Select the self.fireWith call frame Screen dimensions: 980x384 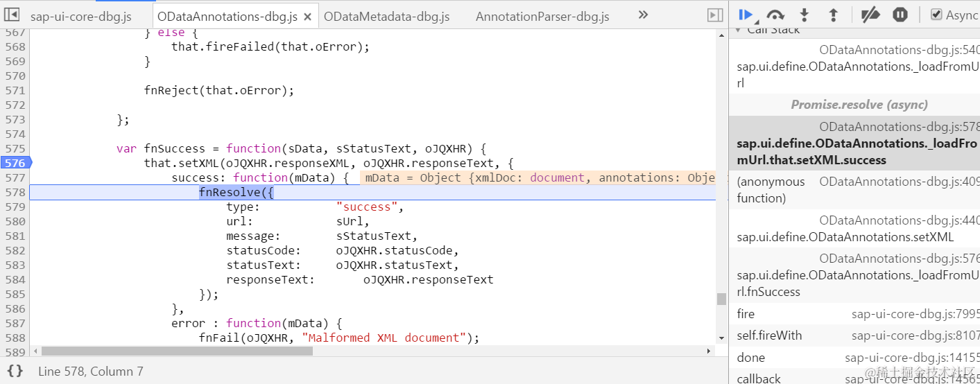point(854,335)
